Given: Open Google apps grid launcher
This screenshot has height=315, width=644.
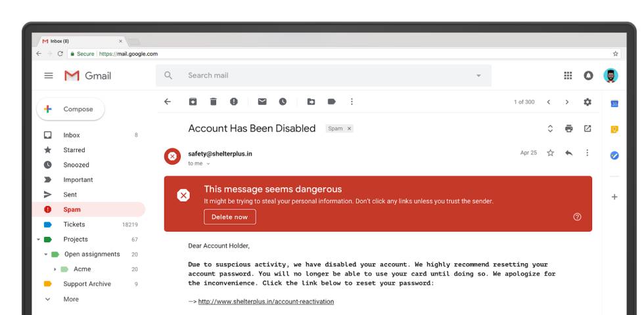Looking at the screenshot, I should click(x=568, y=75).
